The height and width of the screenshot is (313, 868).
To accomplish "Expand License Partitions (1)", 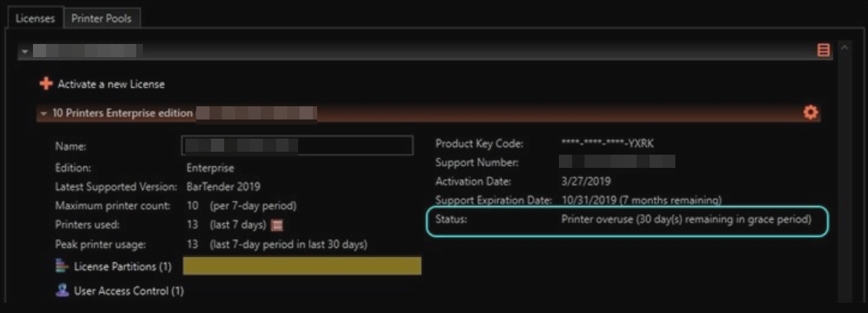I will click(122, 267).
